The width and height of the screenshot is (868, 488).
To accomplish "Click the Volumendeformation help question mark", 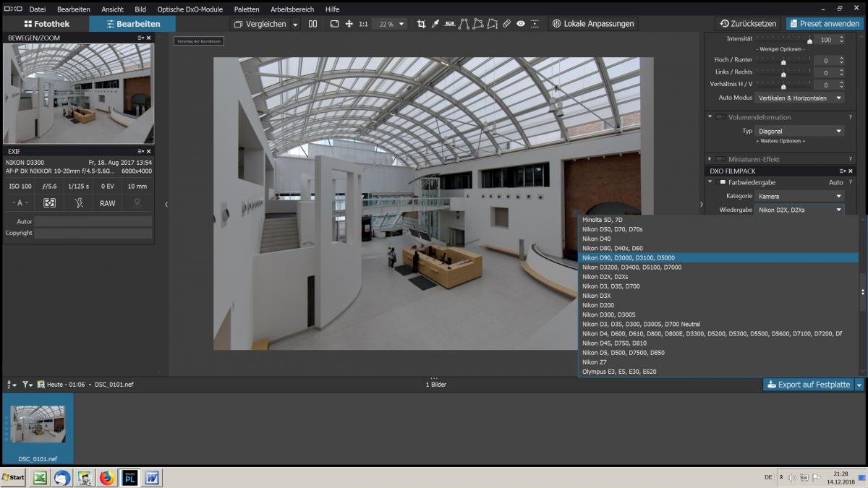I will pyautogui.click(x=850, y=117).
